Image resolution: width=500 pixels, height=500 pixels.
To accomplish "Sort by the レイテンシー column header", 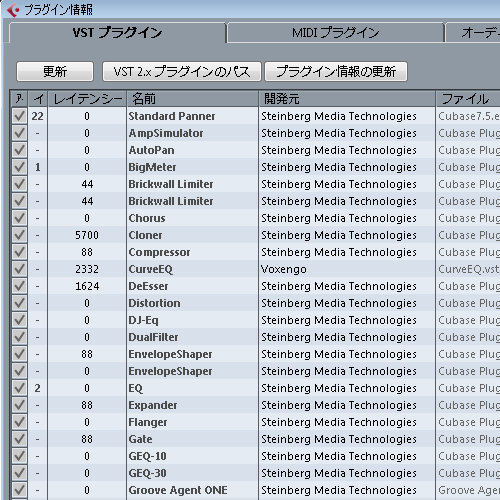I will [87, 99].
